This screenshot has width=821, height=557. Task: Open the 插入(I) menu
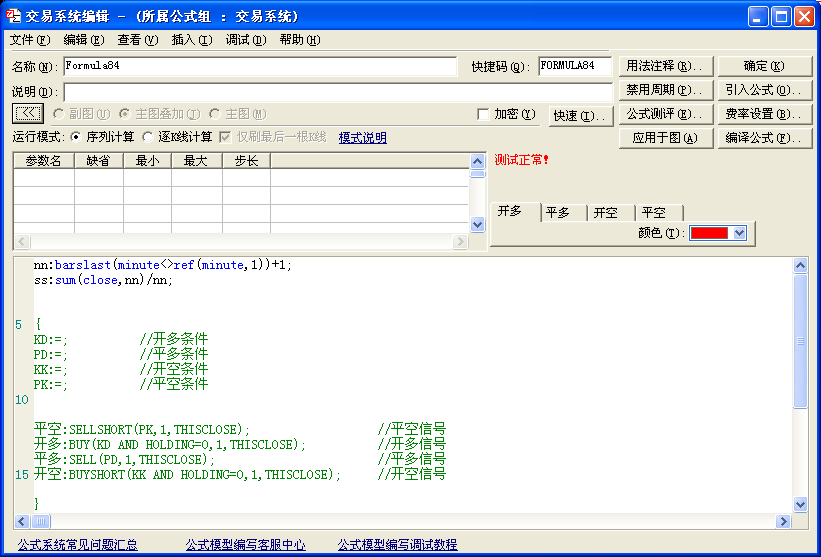[192, 40]
